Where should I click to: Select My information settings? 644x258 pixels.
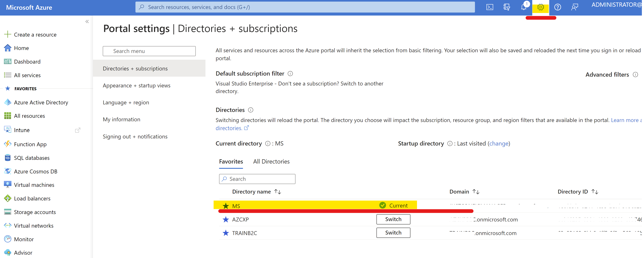pos(121,119)
